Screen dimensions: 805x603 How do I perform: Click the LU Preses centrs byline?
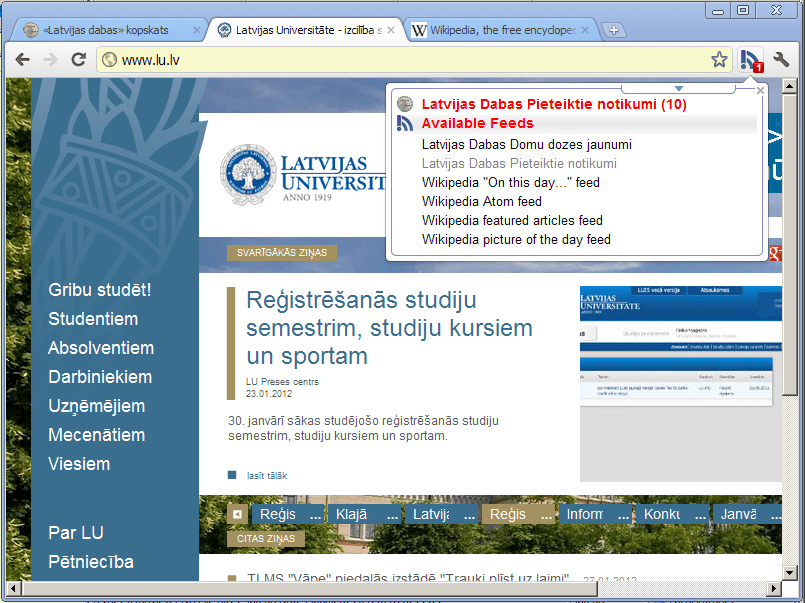click(x=282, y=382)
